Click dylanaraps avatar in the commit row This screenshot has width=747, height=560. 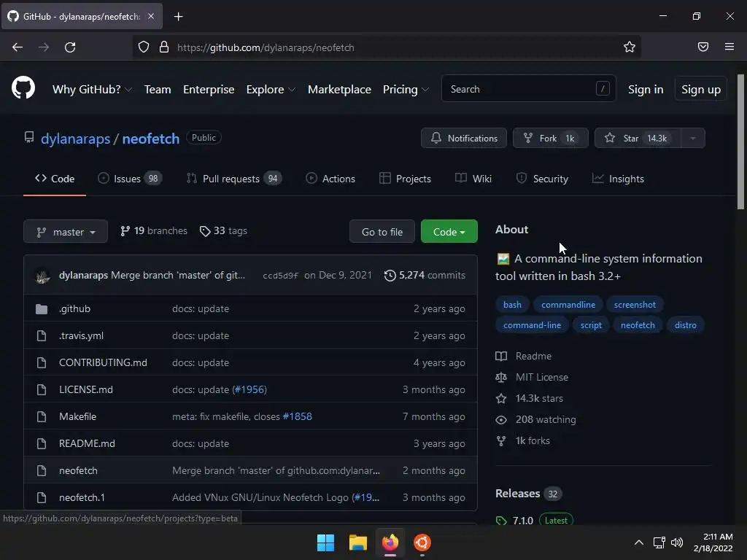point(43,276)
